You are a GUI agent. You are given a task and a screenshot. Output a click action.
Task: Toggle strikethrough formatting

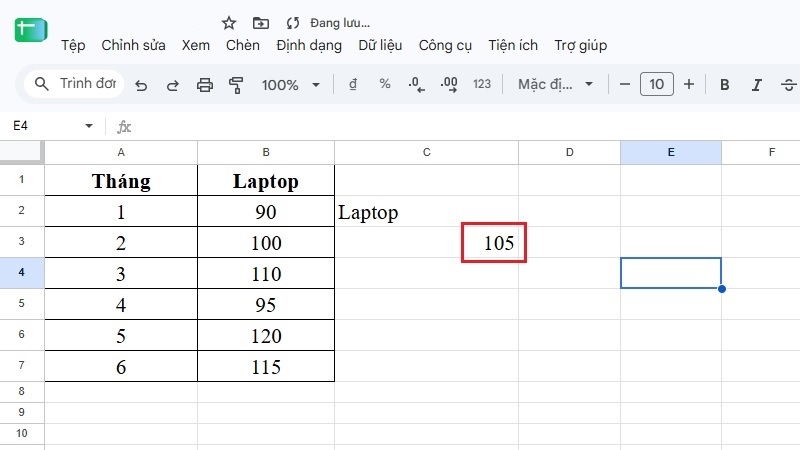(788, 85)
